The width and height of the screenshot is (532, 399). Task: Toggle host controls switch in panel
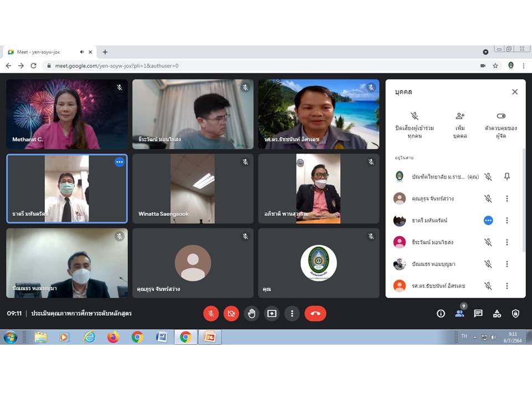point(501,116)
